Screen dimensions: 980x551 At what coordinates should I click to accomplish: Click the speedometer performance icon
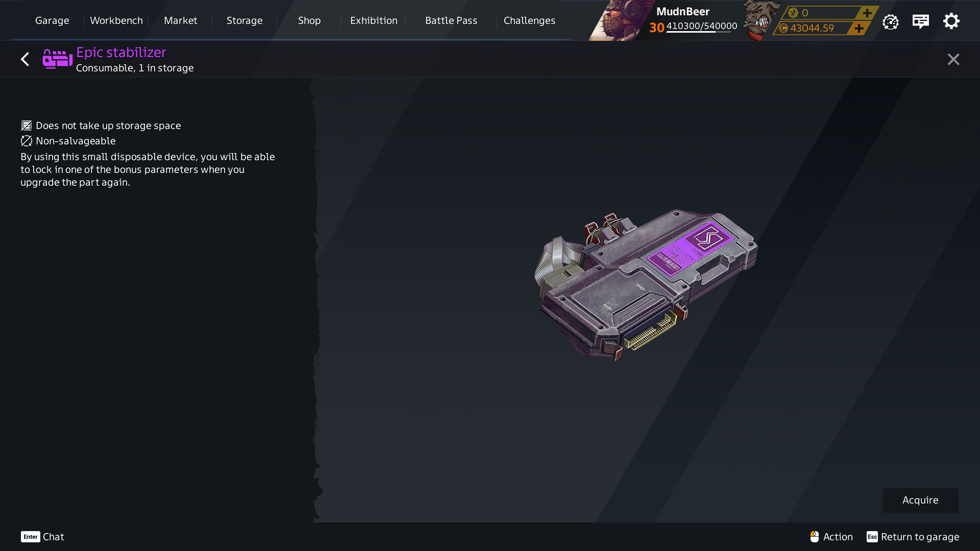890,22
